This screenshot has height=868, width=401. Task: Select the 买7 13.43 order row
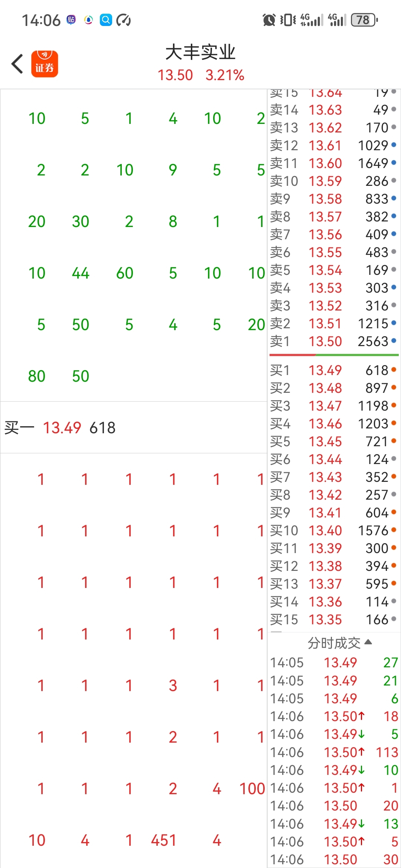click(333, 477)
